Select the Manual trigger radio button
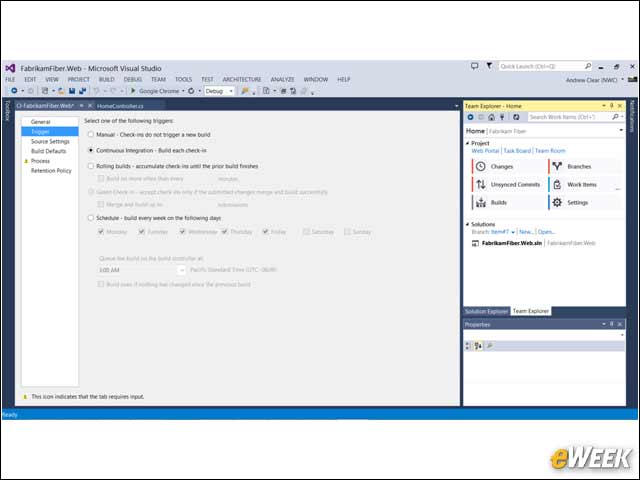640x480 pixels. coord(91,134)
